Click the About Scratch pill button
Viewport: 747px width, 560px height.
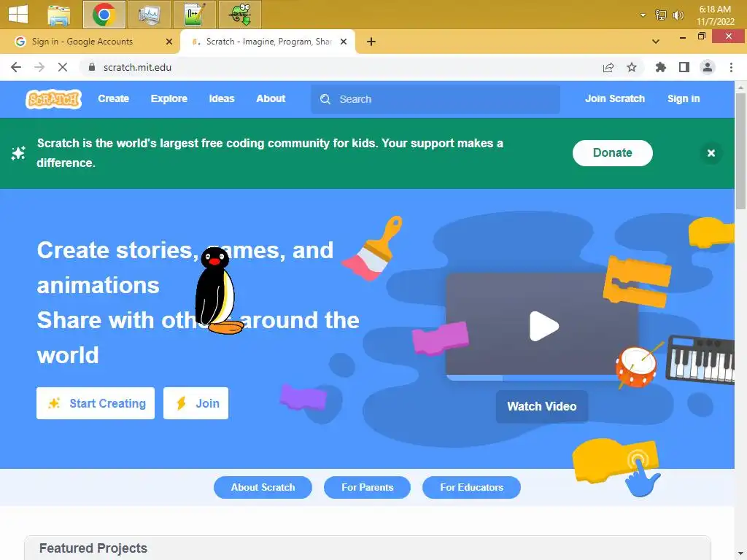tap(263, 487)
